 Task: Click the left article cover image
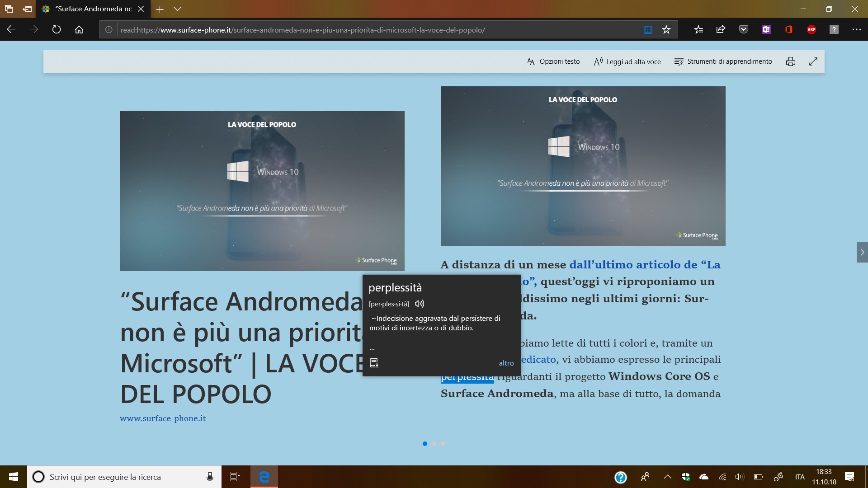[262, 191]
